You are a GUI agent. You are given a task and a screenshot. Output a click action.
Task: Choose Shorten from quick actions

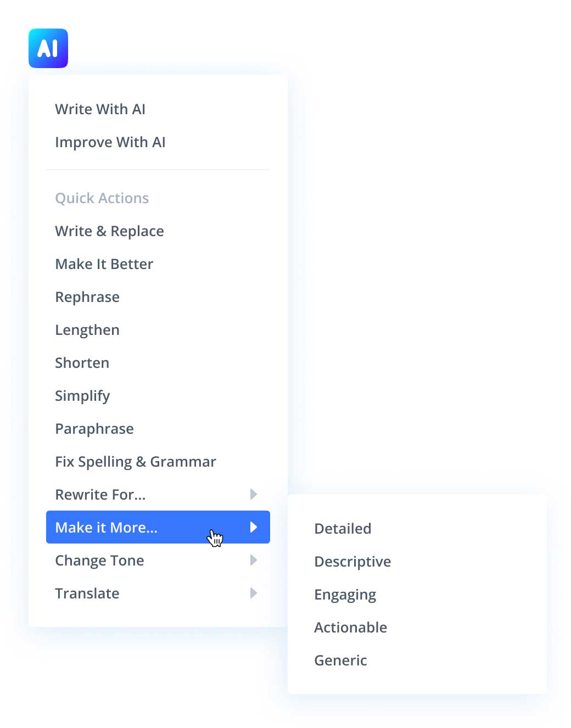tap(82, 362)
